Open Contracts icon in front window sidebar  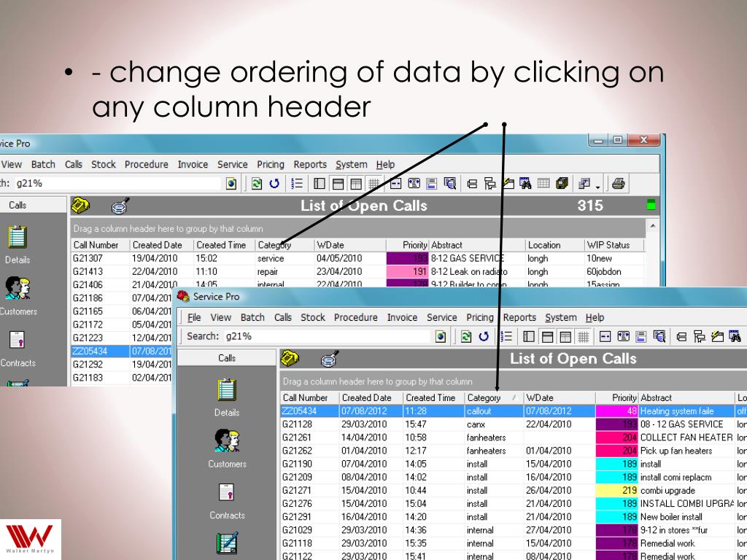(227, 492)
